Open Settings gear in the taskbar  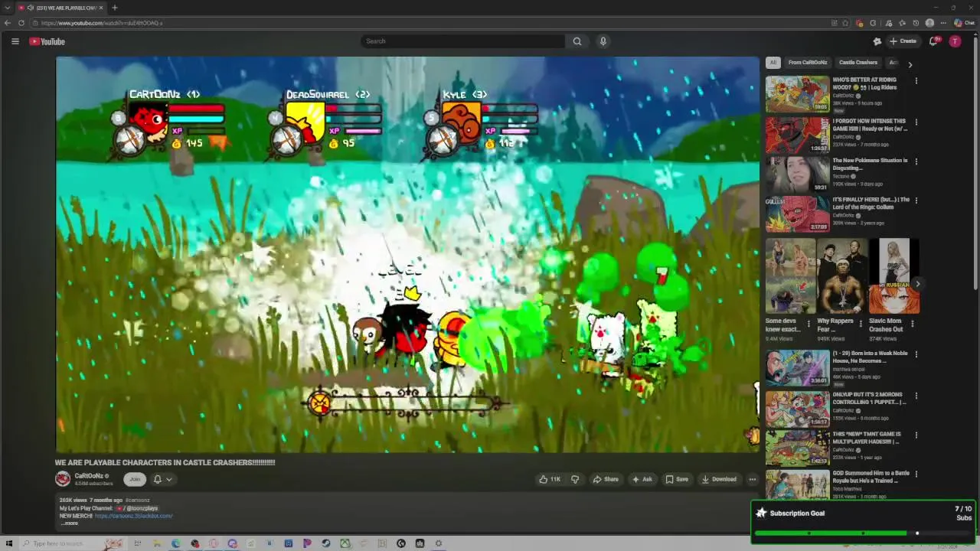(x=439, y=543)
